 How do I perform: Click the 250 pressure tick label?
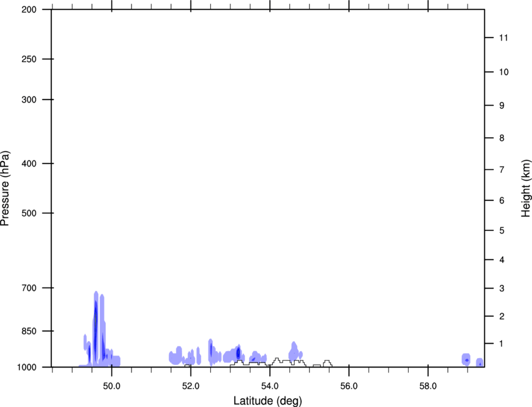click(x=29, y=59)
